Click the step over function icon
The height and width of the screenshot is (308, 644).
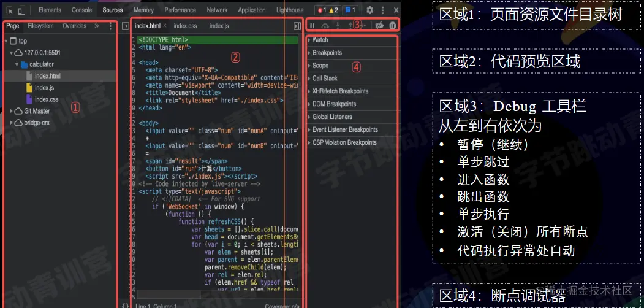pos(325,26)
